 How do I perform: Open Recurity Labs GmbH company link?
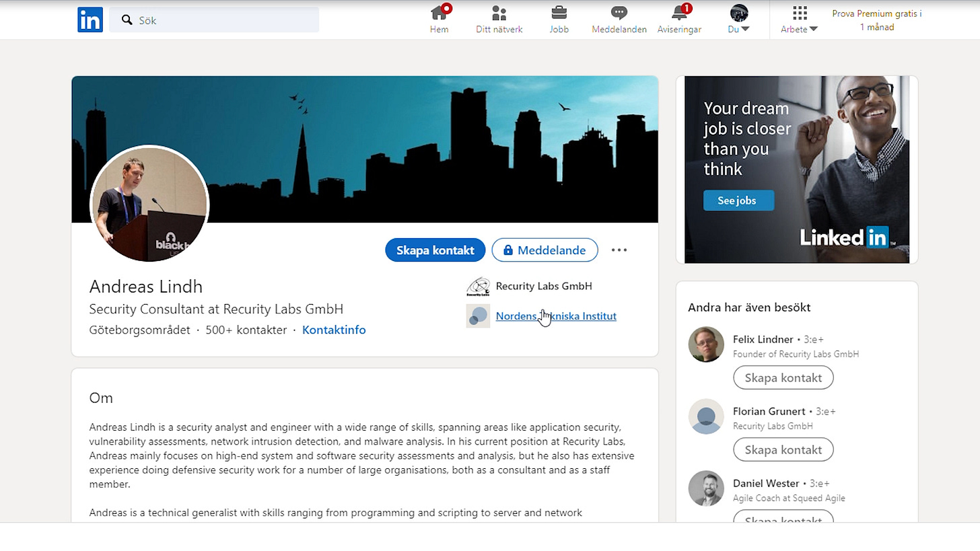point(544,286)
